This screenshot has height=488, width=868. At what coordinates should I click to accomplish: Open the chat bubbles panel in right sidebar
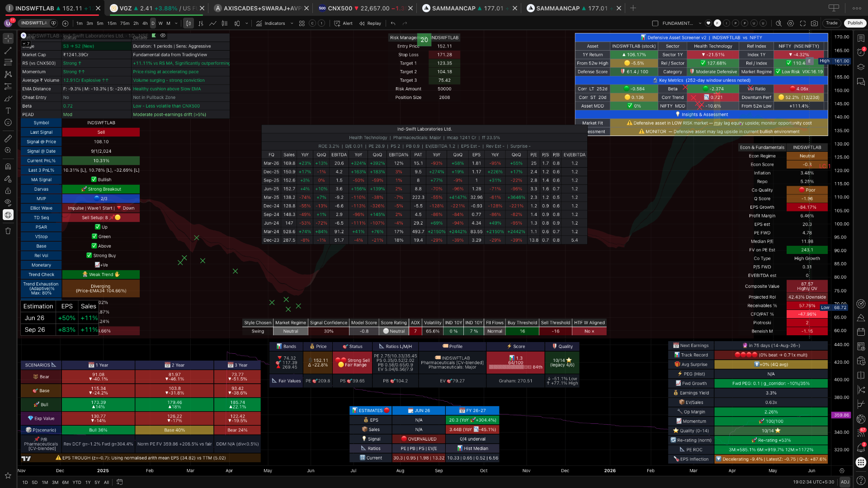[x=861, y=82]
